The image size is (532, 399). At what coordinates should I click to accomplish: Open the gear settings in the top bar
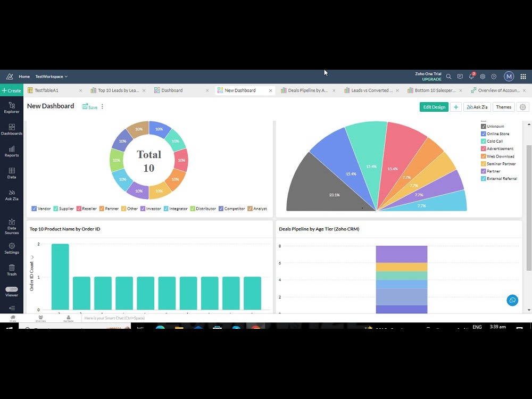[x=483, y=77]
